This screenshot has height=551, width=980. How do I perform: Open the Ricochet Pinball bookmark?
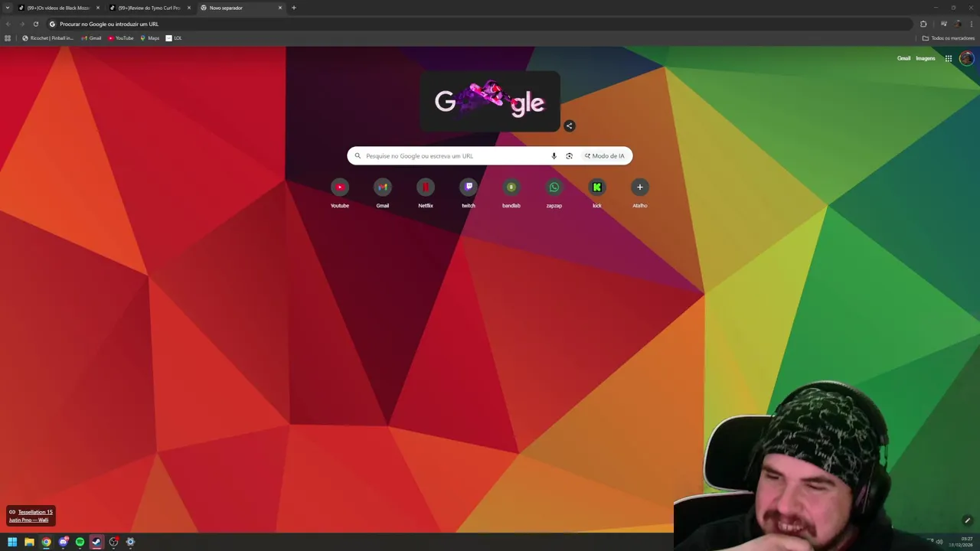point(48,38)
